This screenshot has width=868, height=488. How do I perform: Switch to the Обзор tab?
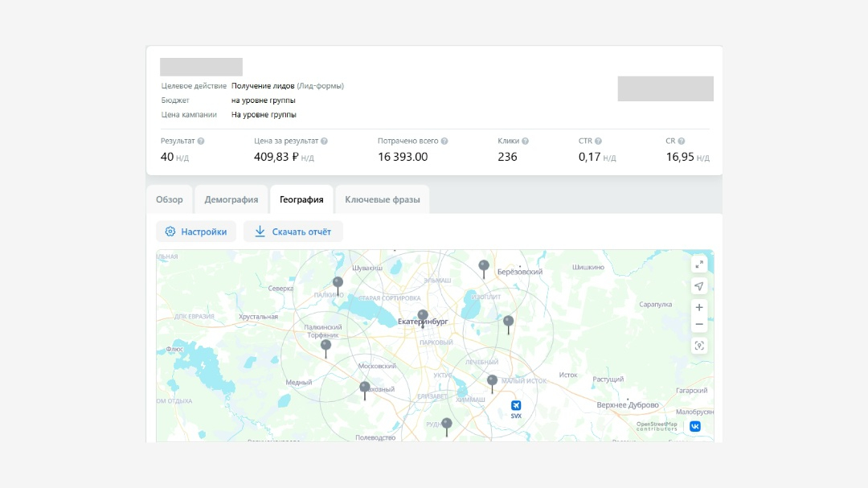(x=170, y=199)
